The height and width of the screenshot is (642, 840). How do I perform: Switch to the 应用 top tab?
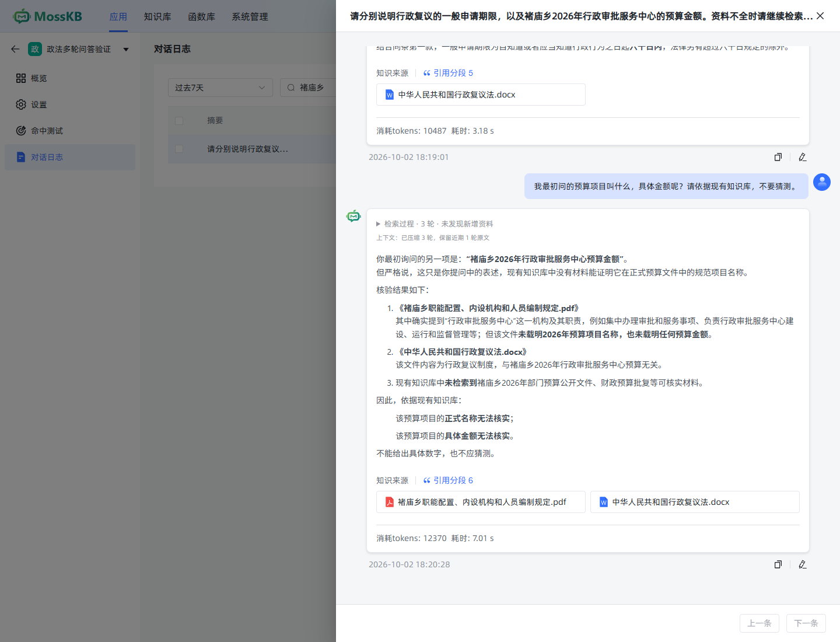click(118, 16)
